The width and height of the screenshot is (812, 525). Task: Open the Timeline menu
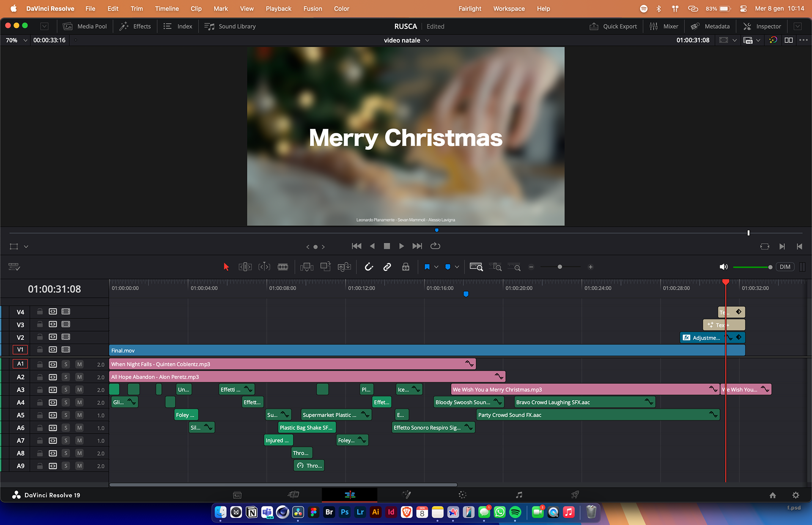pyautogui.click(x=167, y=8)
